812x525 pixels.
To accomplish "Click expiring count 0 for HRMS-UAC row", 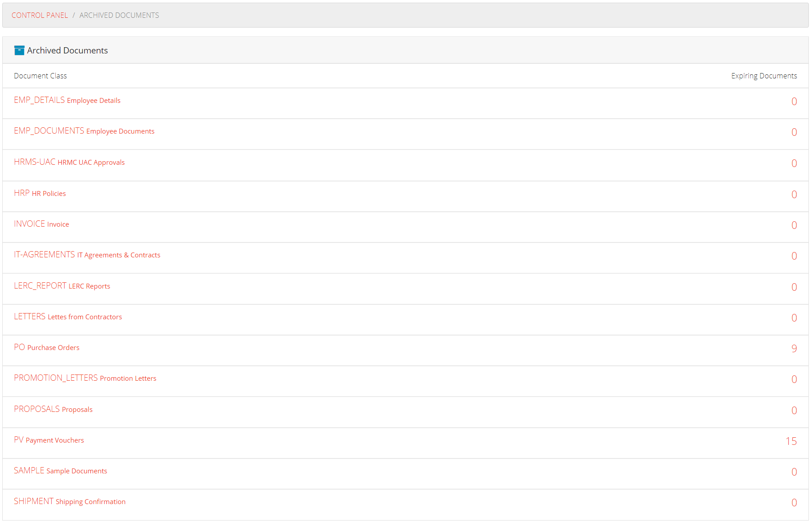I will pyautogui.click(x=794, y=163).
